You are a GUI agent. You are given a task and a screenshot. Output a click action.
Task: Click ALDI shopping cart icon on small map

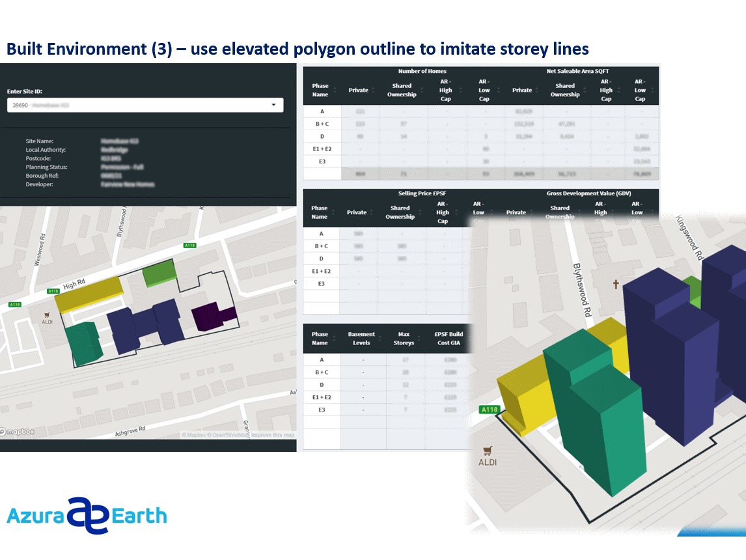click(x=47, y=314)
